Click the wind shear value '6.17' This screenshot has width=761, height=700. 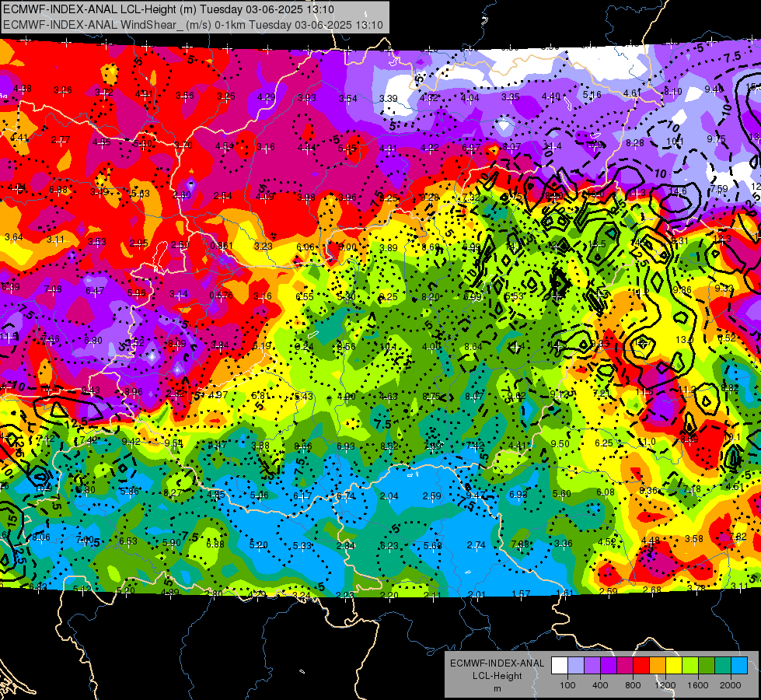tap(302, 496)
